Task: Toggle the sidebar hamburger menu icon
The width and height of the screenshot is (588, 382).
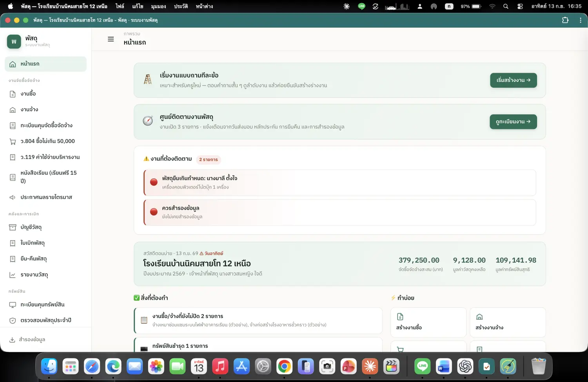Action: [111, 39]
